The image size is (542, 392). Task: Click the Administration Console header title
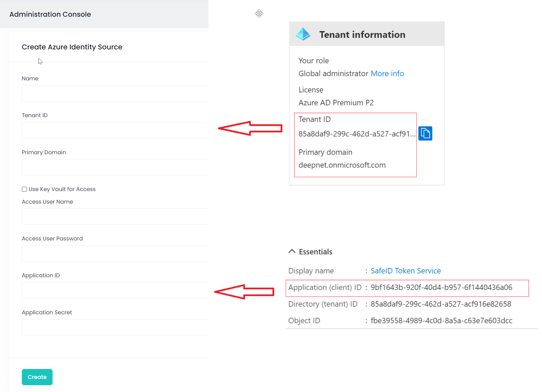[50, 14]
